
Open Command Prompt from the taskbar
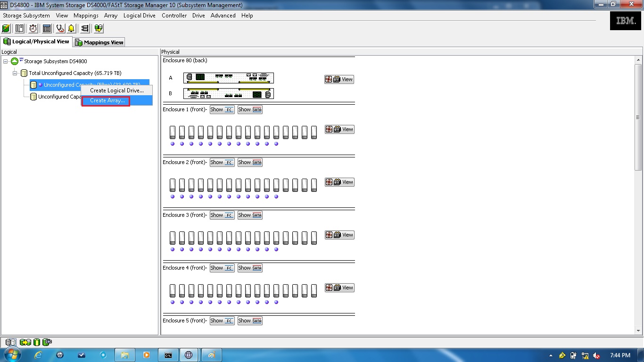(x=168, y=354)
